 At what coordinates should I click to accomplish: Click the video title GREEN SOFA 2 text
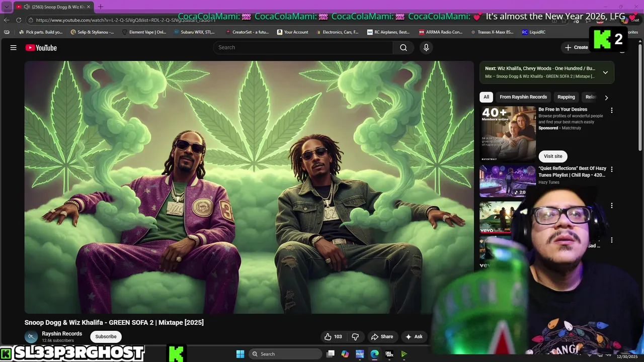point(114,322)
